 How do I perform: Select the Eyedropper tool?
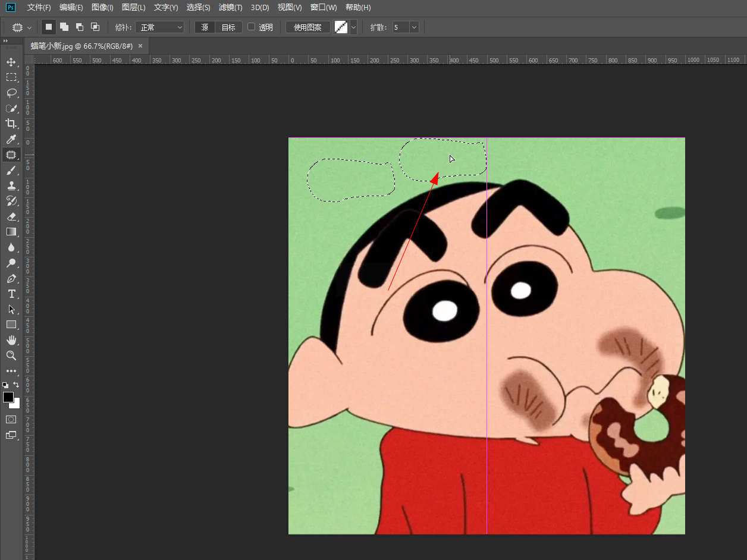click(11, 139)
